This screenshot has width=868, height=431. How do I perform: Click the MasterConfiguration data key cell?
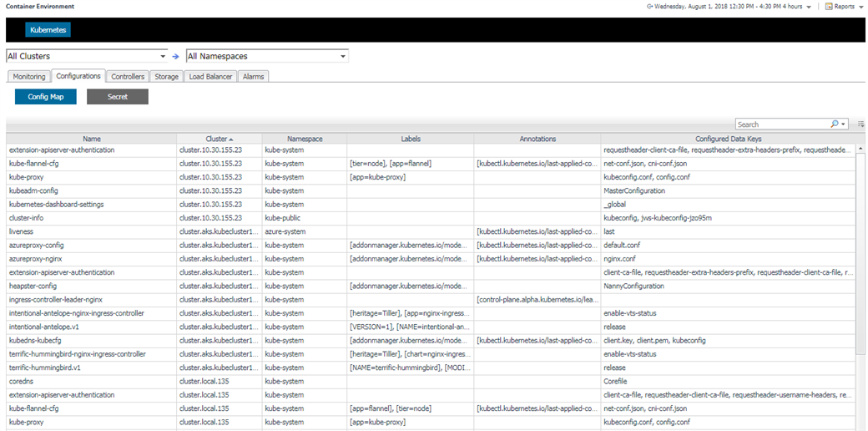[728, 190]
